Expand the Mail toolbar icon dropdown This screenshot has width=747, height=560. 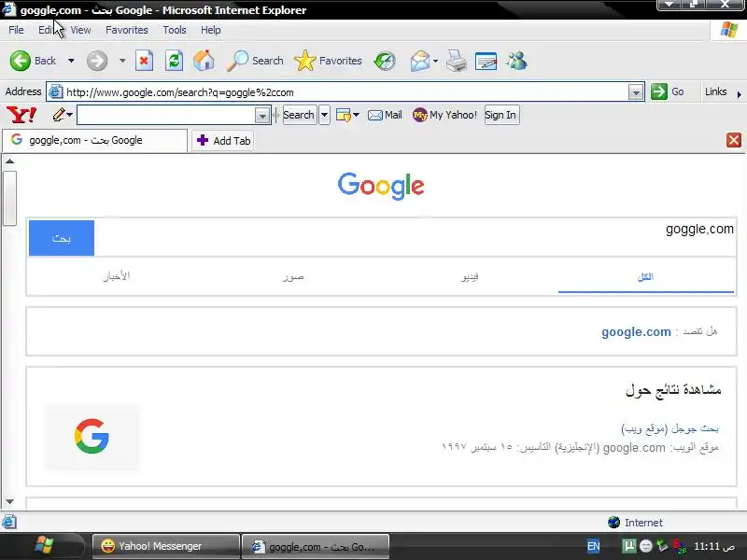pos(435,61)
